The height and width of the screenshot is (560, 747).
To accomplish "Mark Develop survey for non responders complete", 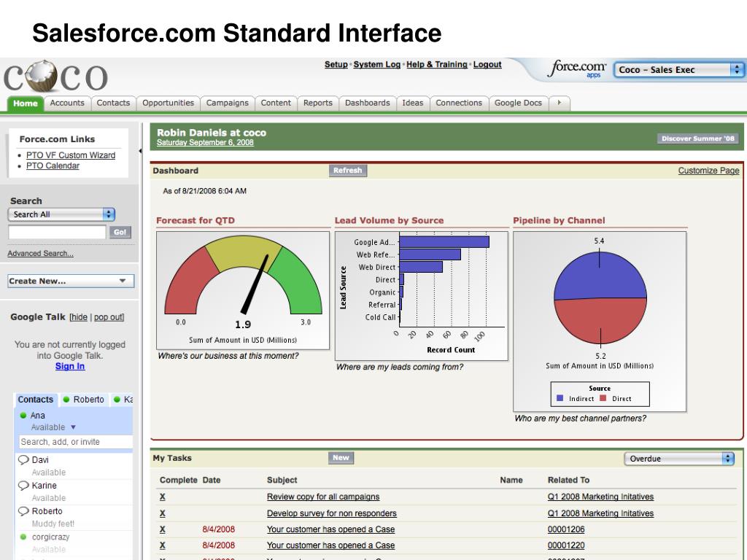I will click(163, 513).
